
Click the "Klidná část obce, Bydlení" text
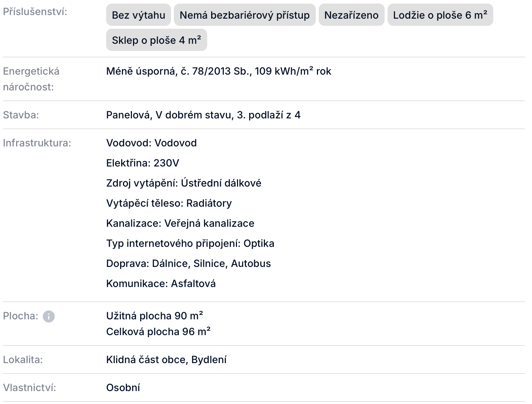click(x=166, y=360)
